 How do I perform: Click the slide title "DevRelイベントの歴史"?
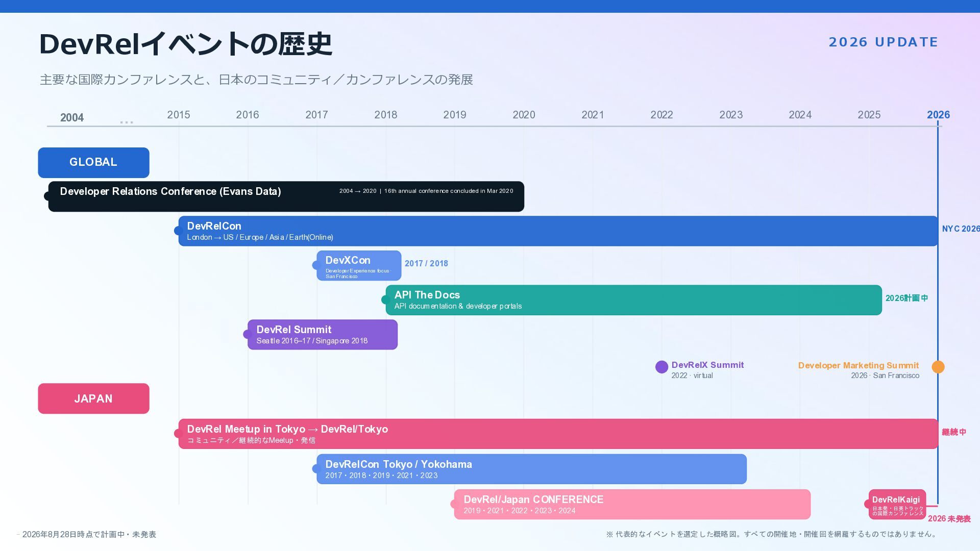186,44
